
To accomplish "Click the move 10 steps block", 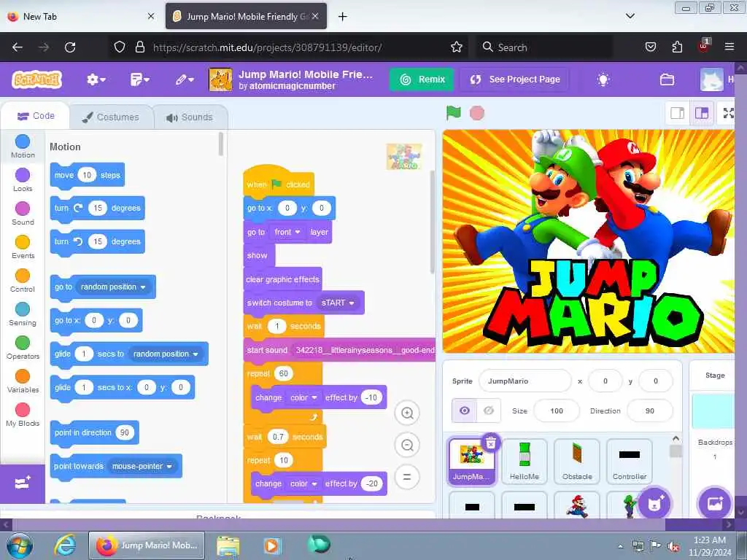I will (88, 175).
